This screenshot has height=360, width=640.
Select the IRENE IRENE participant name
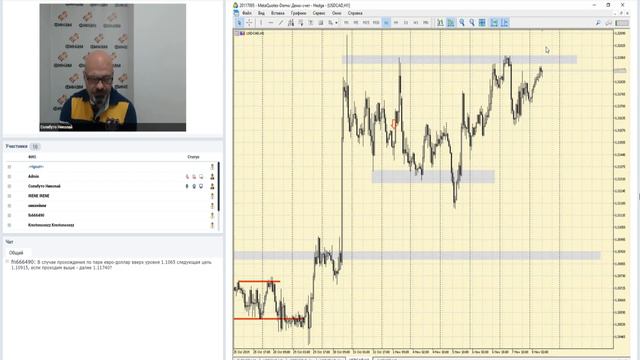point(39,196)
